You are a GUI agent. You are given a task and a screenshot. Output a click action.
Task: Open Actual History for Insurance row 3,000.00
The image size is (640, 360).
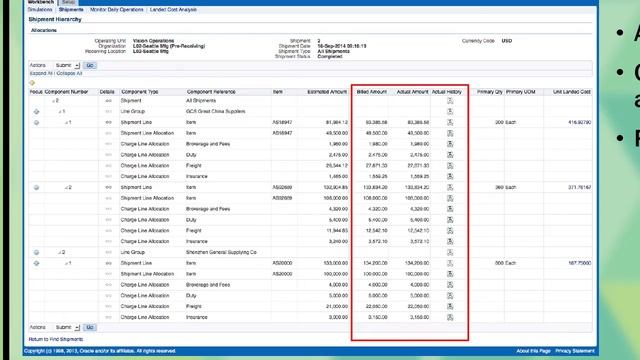point(450,317)
